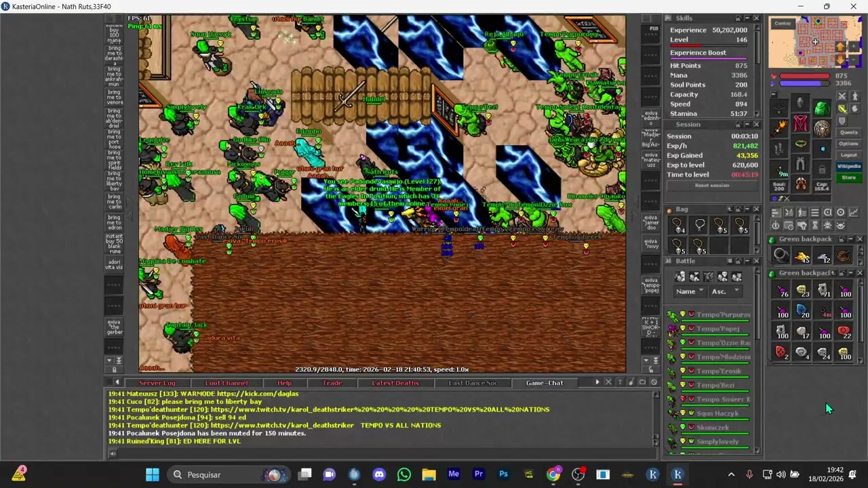Open the Name sort dropdown in Battle
868x488 pixels.
pyautogui.click(x=690, y=291)
